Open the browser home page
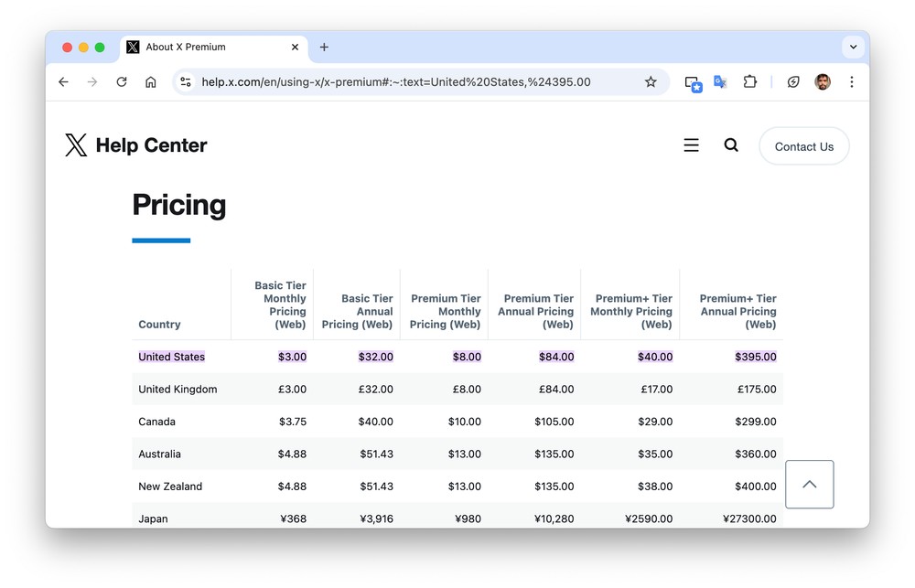The image size is (915, 588). (x=151, y=82)
